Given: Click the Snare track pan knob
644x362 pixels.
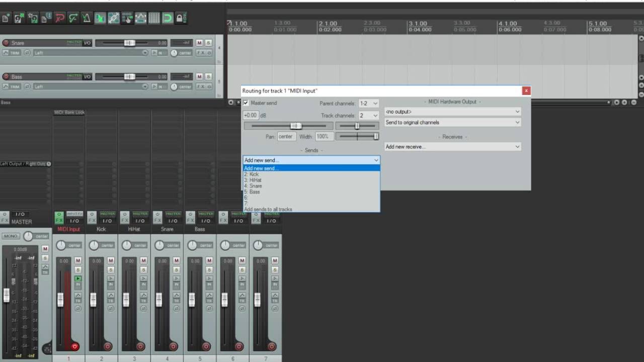Looking at the screenshot, I should (174, 53).
